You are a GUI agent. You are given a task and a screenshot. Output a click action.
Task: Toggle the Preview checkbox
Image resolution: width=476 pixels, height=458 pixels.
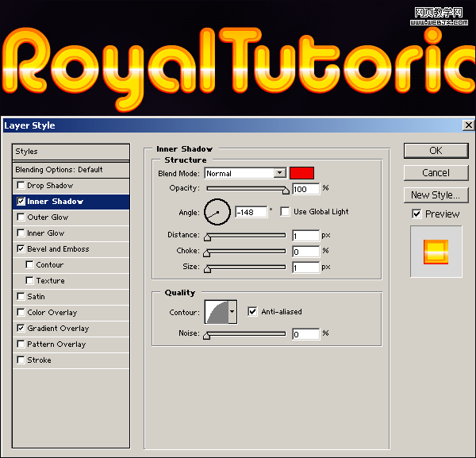click(416, 214)
